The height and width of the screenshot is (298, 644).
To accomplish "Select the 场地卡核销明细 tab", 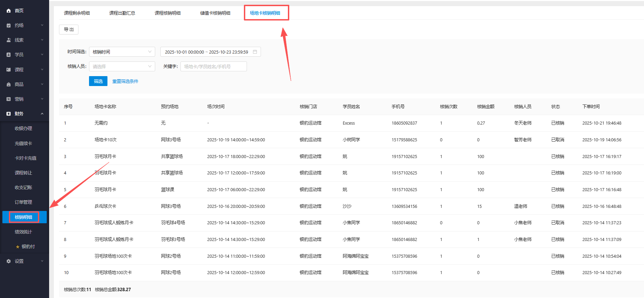I will pos(265,13).
